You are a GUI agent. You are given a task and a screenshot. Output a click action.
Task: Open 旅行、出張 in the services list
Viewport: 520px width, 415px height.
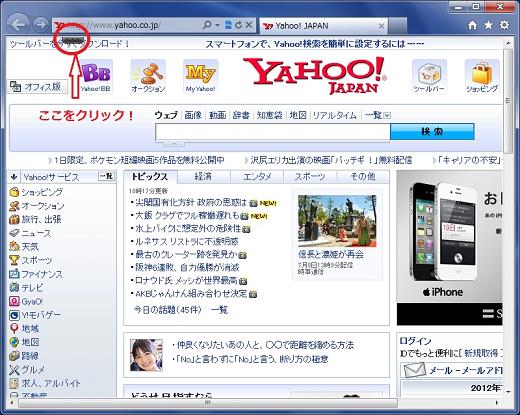(41, 219)
